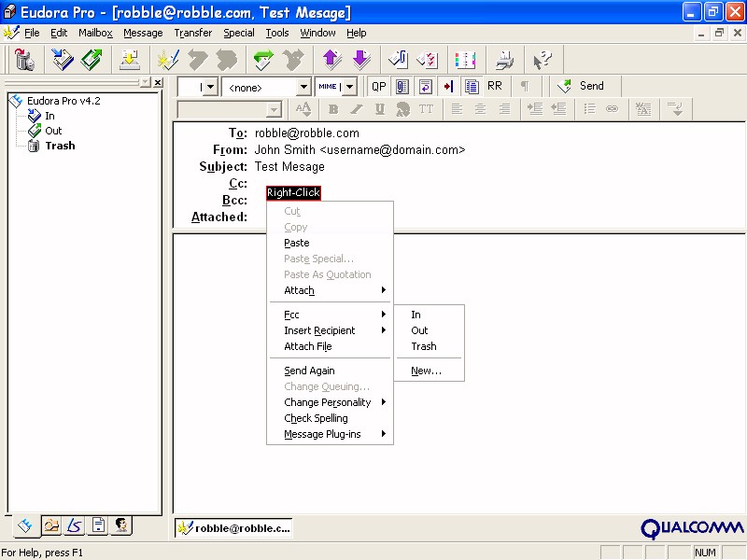Switch to the Personalities tab at bottom

click(121, 525)
